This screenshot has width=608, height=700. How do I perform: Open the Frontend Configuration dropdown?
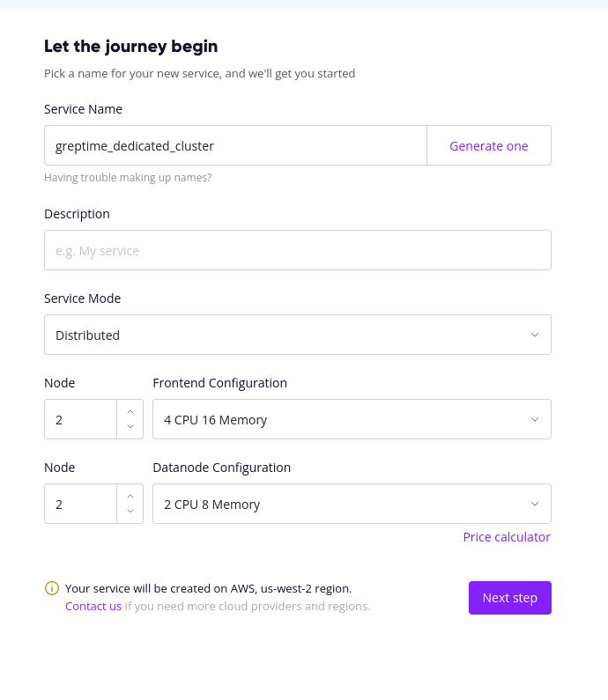tap(535, 419)
